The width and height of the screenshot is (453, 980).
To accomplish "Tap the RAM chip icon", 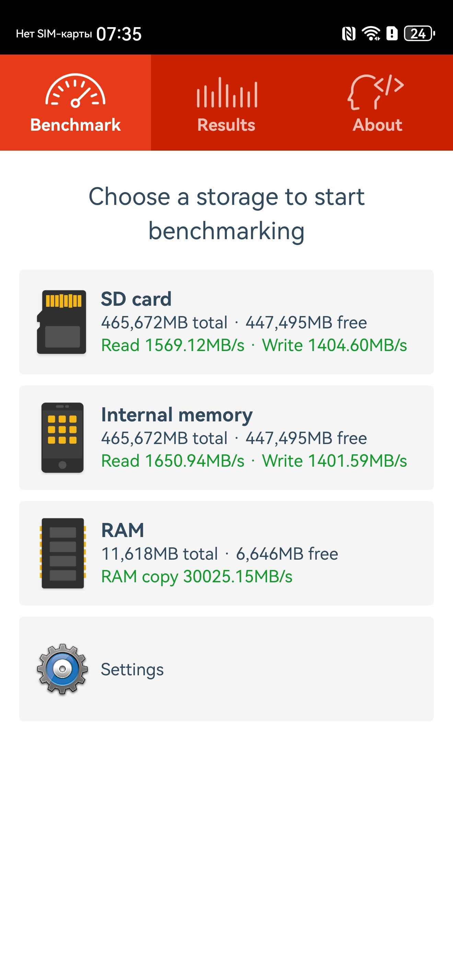I will [x=63, y=553].
